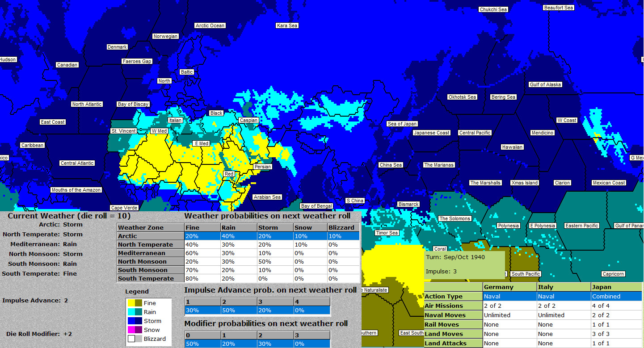
Task: Click the yellow Fine swatch in legend
Action: 131,303
